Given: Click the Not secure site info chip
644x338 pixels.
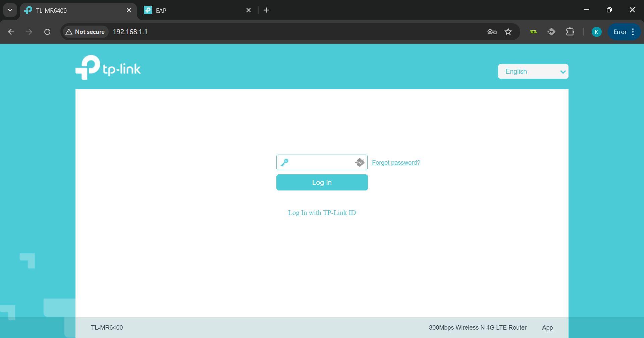Looking at the screenshot, I should pyautogui.click(x=86, y=32).
